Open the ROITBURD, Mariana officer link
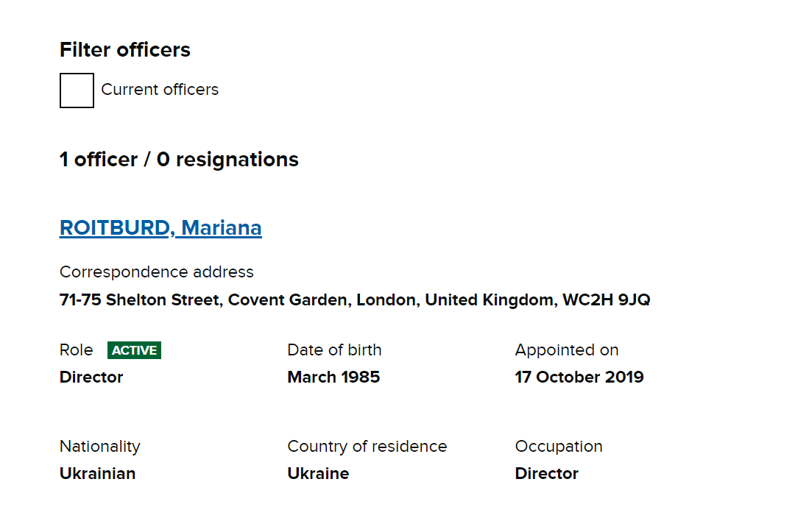 pyautogui.click(x=160, y=228)
